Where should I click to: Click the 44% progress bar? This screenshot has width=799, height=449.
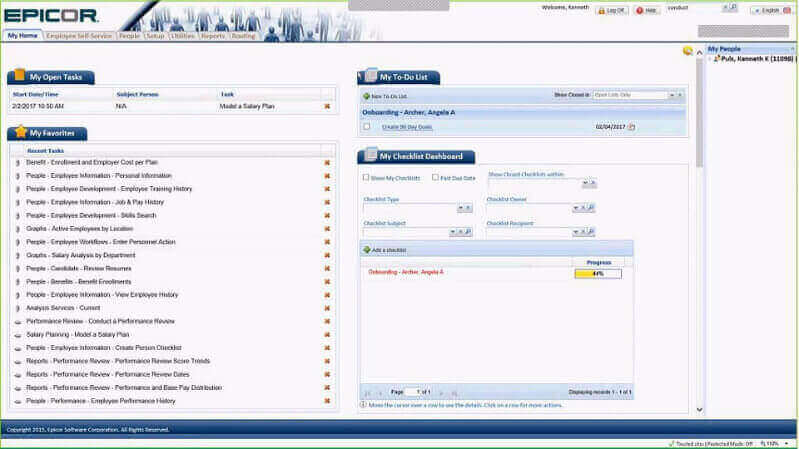598,274
